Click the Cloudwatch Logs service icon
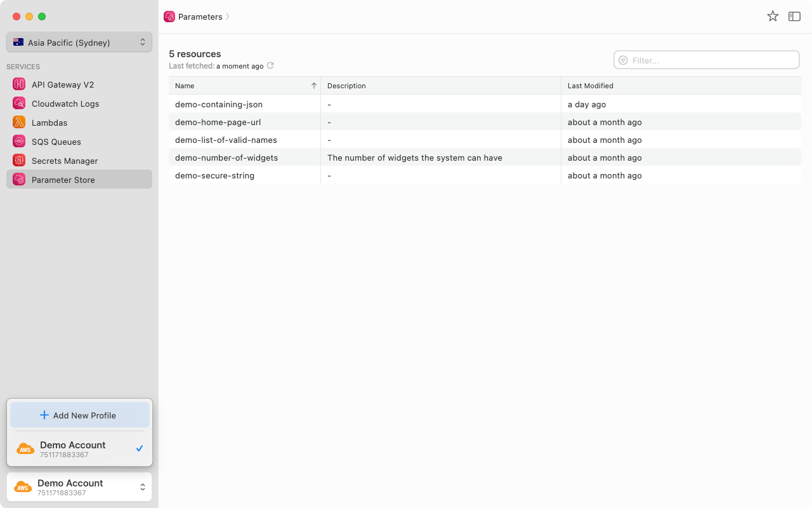The width and height of the screenshot is (812, 508). (x=19, y=103)
